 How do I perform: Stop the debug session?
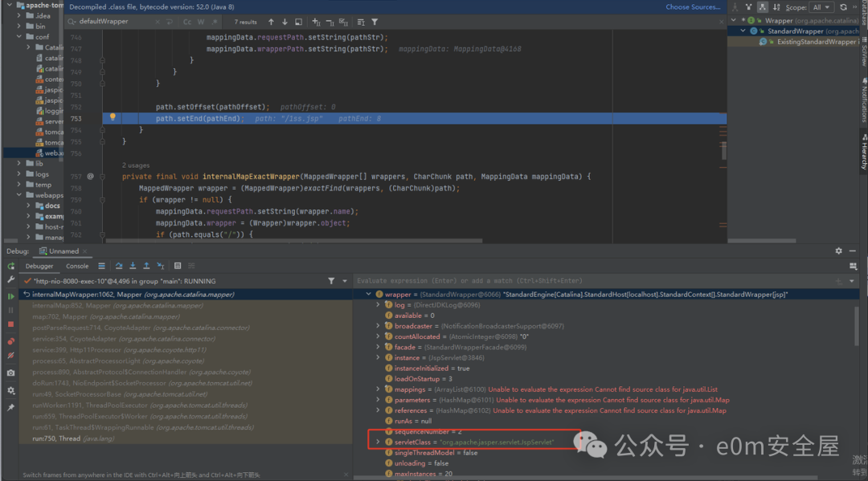tap(10, 324)
